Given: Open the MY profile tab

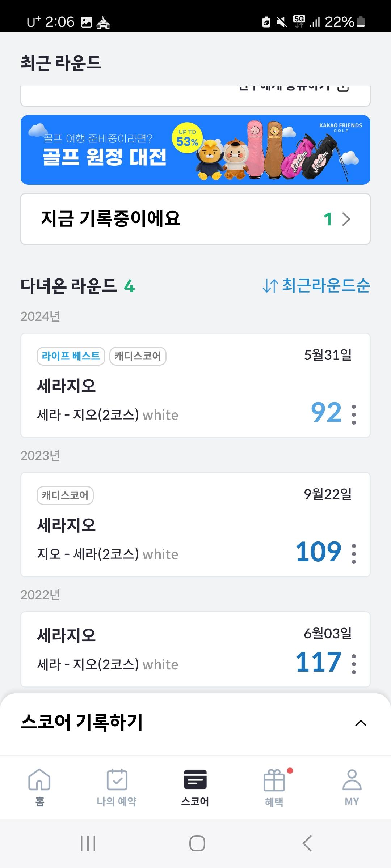Looking at the screenshot, I should tap(352, 786).
